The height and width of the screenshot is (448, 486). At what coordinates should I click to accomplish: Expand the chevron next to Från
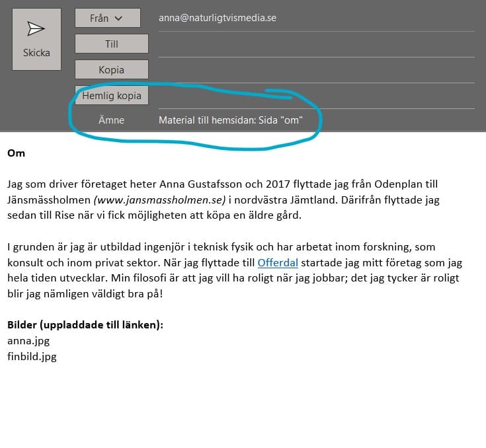coord(118,19)
